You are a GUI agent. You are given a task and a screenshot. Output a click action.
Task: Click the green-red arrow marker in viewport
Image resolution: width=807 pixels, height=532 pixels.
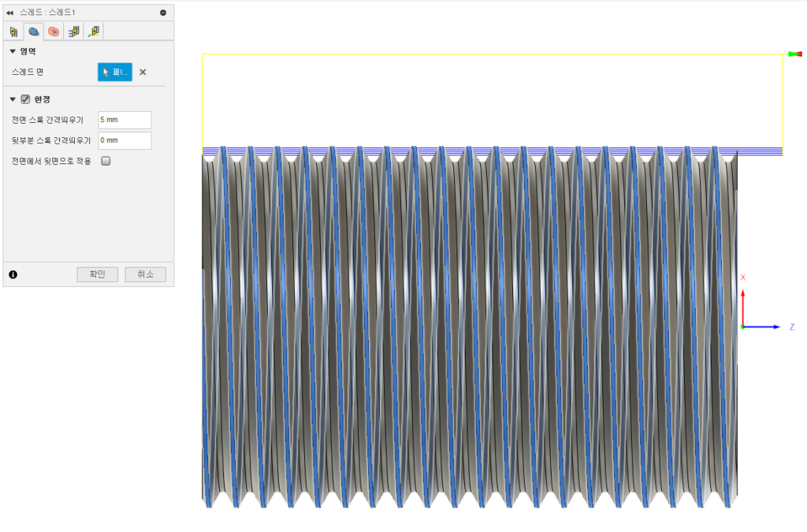(795, 54)
